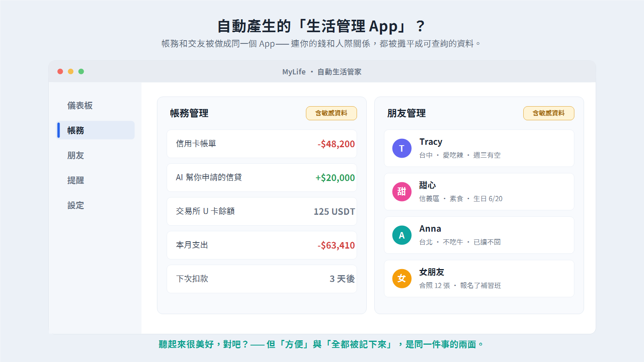
Task: Open the 本月支出 row
Action: pos(262,245)
